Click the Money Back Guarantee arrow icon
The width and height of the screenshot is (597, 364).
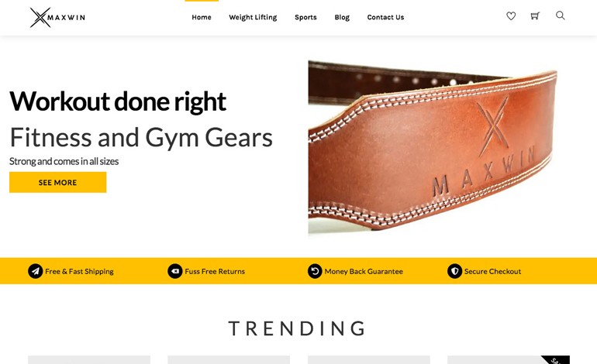[x=315, y=271]
